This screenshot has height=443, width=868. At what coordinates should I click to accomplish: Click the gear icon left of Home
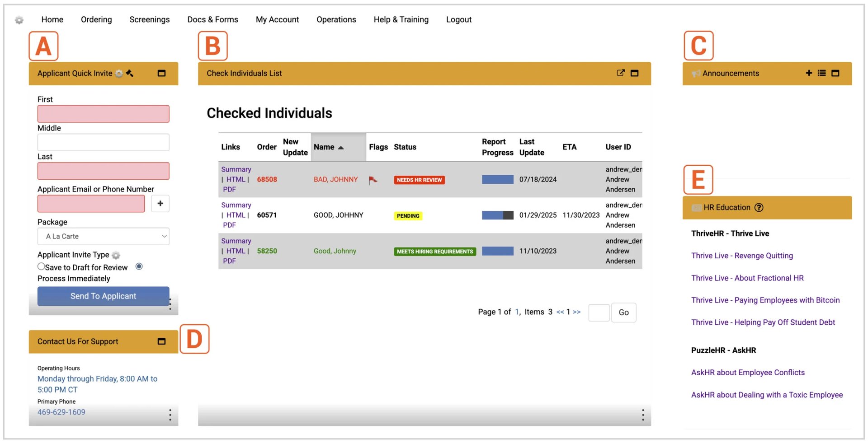tap(19, 20)
